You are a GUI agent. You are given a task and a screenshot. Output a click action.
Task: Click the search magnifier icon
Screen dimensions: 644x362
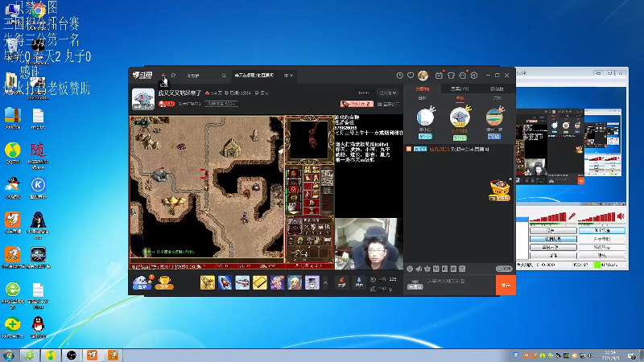coord(224,76)
